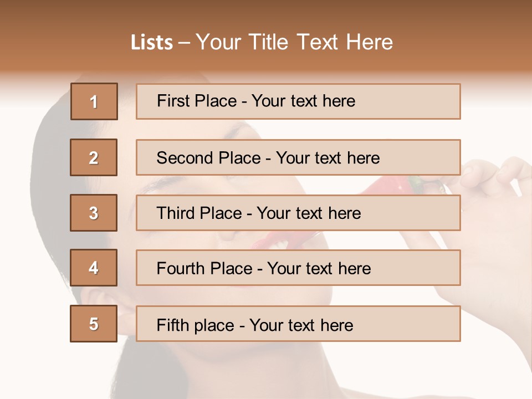Select the number 2 box

point(94,157)
